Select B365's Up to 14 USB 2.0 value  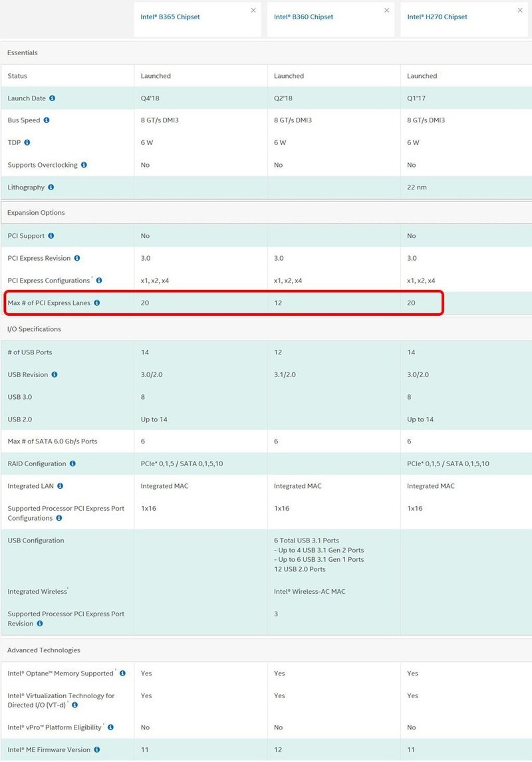[154, 420]
